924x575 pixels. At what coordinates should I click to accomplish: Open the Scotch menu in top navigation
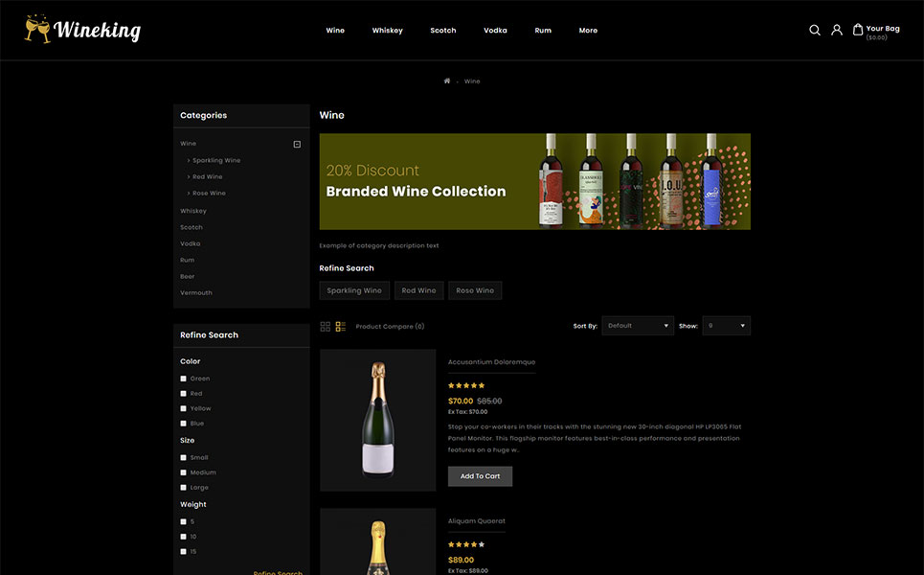click(443, 30)
